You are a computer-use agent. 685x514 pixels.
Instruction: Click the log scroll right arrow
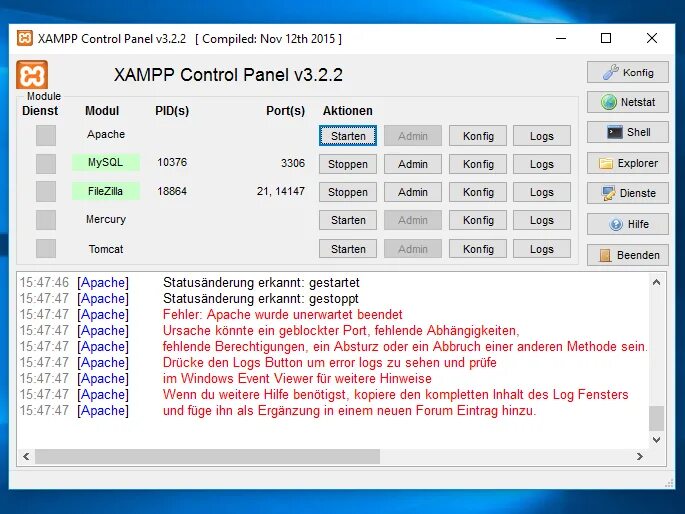[640, 456]
